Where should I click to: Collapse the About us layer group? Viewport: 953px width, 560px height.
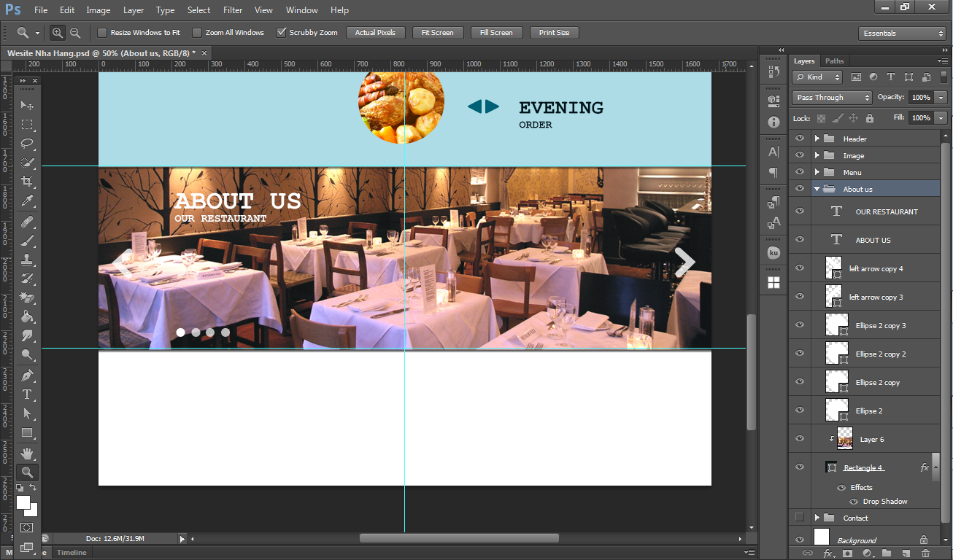coord(817,189)
